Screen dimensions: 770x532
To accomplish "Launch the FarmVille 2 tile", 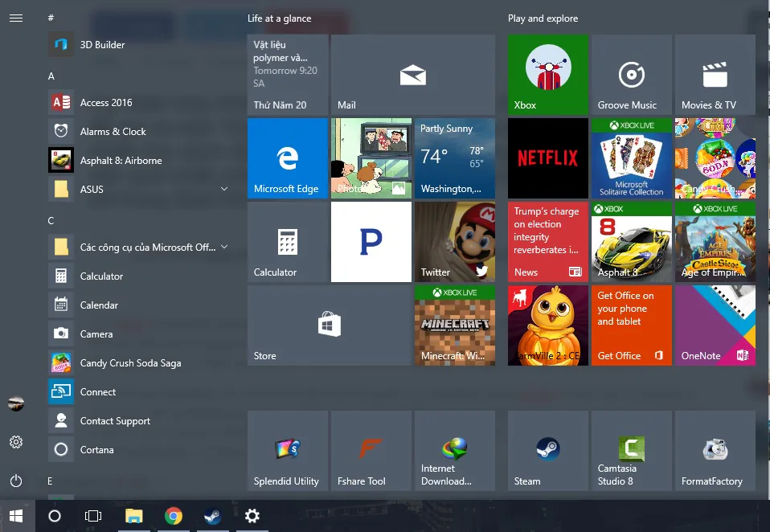I will [x=548, y=325].
